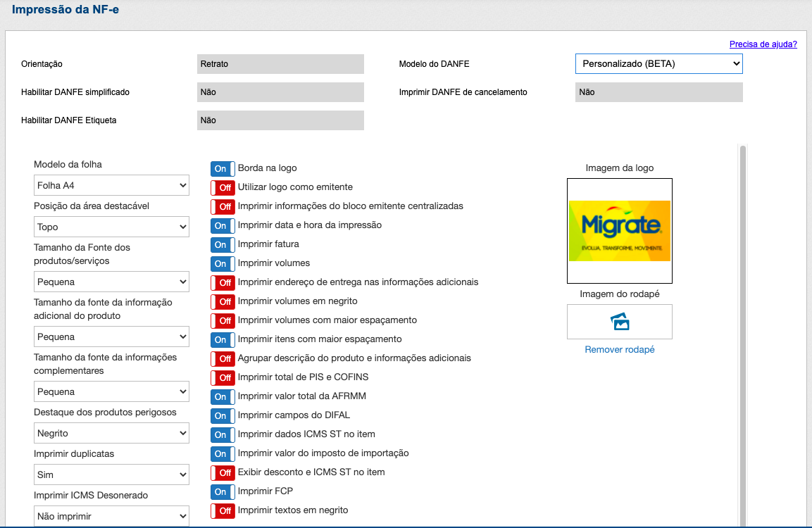Image resolution: width=812 pixels, height=528 pixels.
Task: Toggle off Borda na logo switch
Action: pyautogui.click(x=223, y=169)
